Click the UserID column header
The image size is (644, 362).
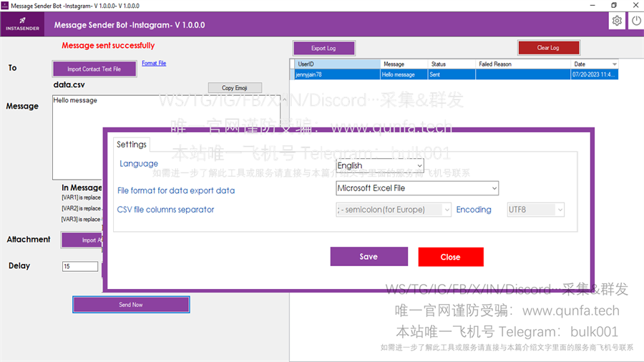(x=337, y=64)
